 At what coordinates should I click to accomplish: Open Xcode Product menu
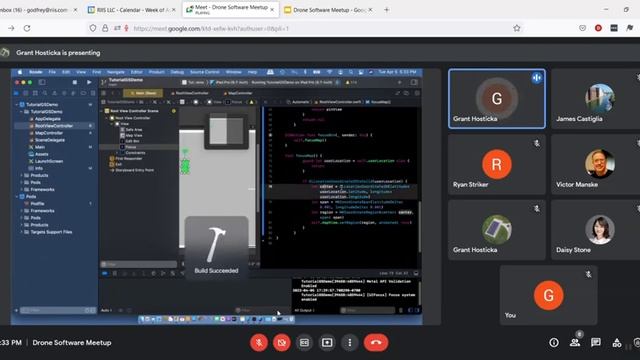coord(156,72)
